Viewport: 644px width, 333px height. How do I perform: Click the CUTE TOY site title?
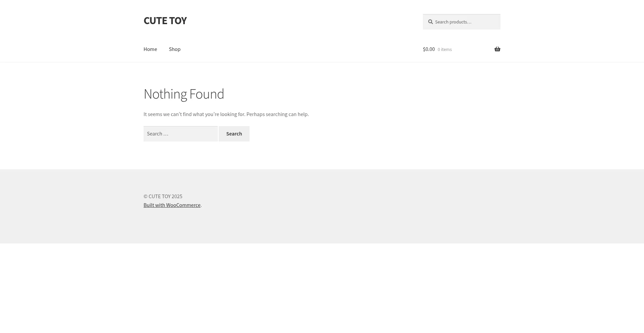coord(165,21)
